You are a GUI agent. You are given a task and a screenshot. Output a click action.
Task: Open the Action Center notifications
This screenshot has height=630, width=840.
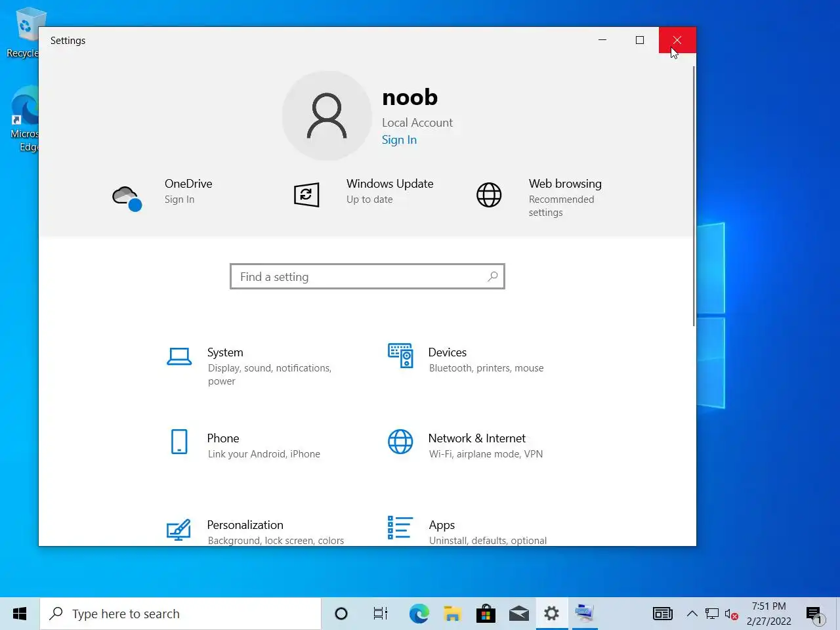pos(814,614)
